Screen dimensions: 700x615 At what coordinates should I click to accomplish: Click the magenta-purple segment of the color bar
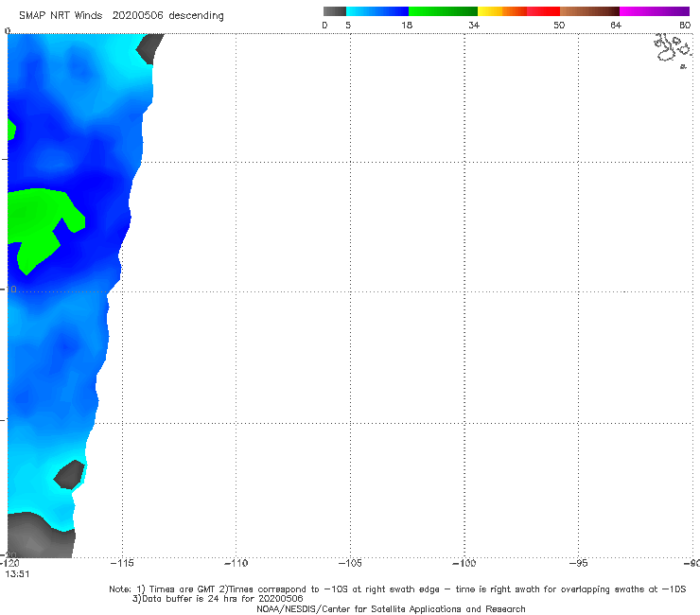coord(655,11)
